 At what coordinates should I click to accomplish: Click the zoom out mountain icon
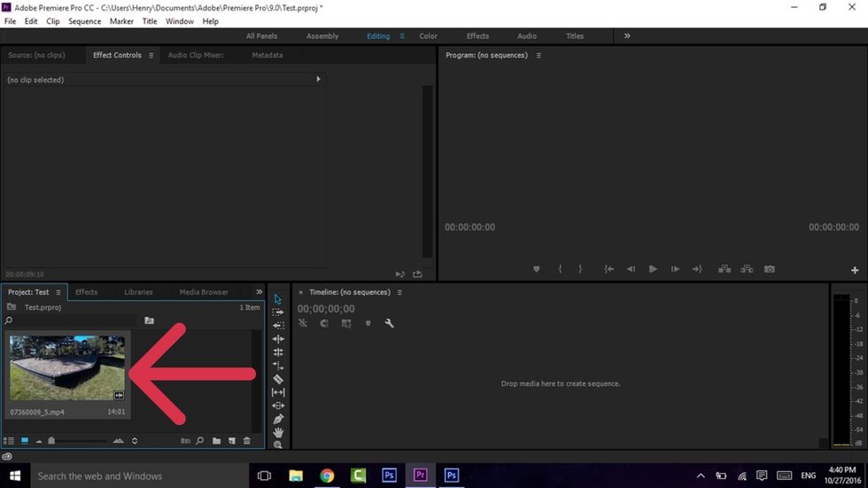(x=39, y=442)
